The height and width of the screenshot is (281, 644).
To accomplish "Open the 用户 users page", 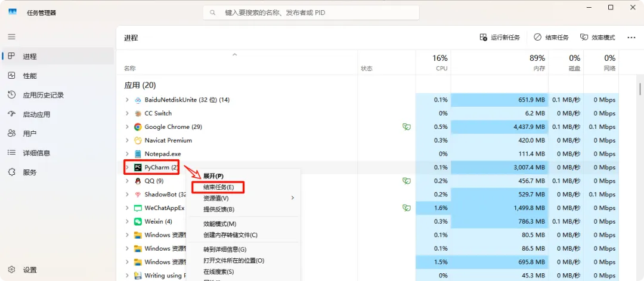I will 57,134.
